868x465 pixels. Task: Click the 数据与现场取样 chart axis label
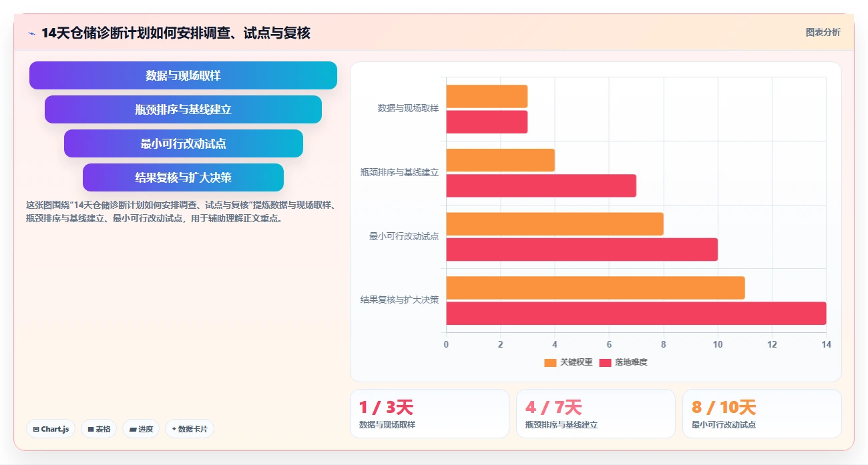coord(408,108)
